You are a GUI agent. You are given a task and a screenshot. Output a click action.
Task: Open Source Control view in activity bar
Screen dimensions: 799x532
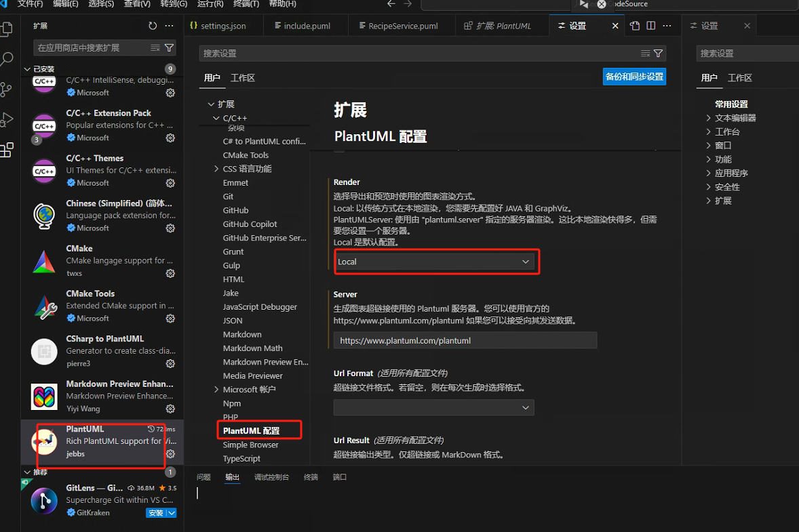pos(6,89)
